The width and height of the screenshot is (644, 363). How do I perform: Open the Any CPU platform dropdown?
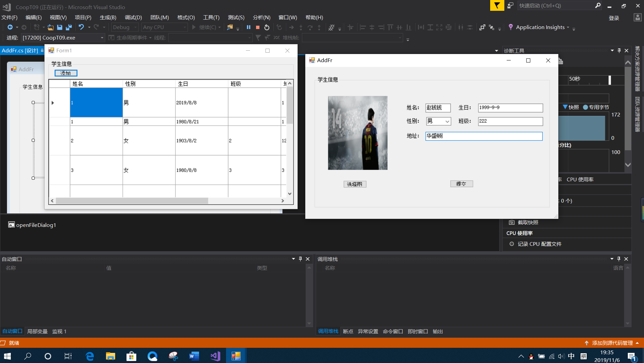pos(164,27)
